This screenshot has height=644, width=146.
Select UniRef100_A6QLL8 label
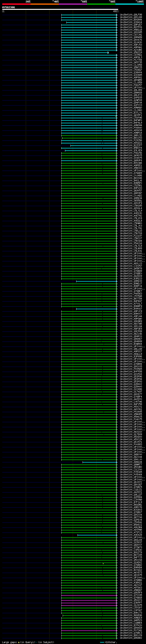(131, 354)
